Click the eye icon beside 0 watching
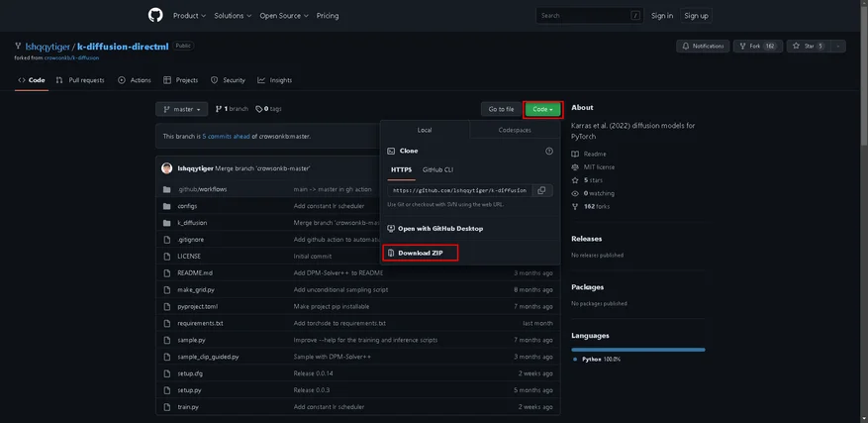 pos(575,193)
